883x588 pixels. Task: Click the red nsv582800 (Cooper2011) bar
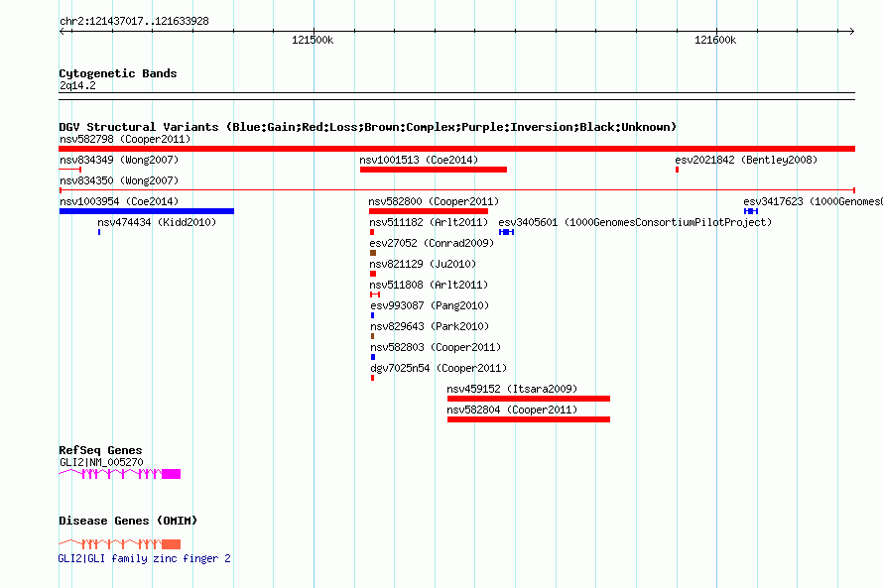[429, 211]
